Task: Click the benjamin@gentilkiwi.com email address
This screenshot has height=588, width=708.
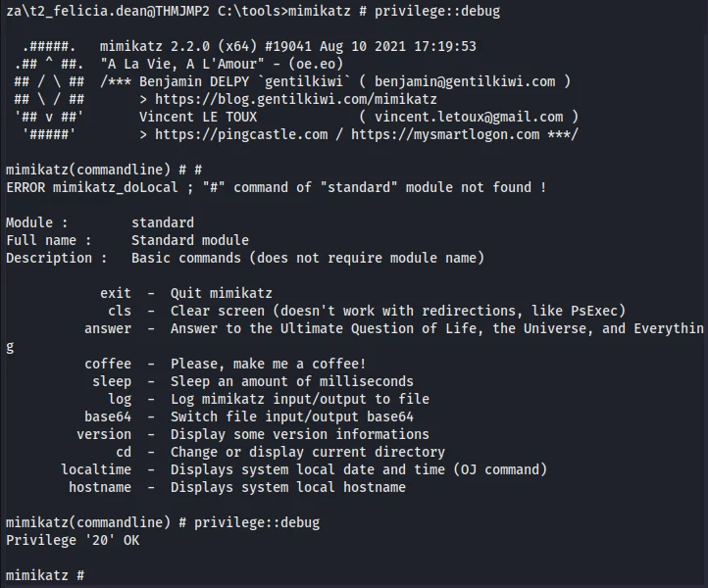Action: tap(465, 81)
